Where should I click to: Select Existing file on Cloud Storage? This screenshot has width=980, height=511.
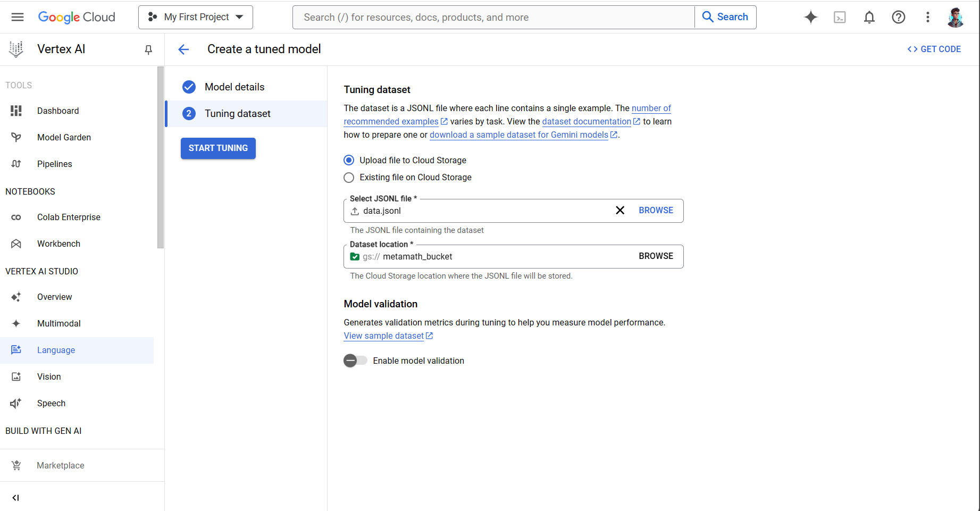point(349,178)
